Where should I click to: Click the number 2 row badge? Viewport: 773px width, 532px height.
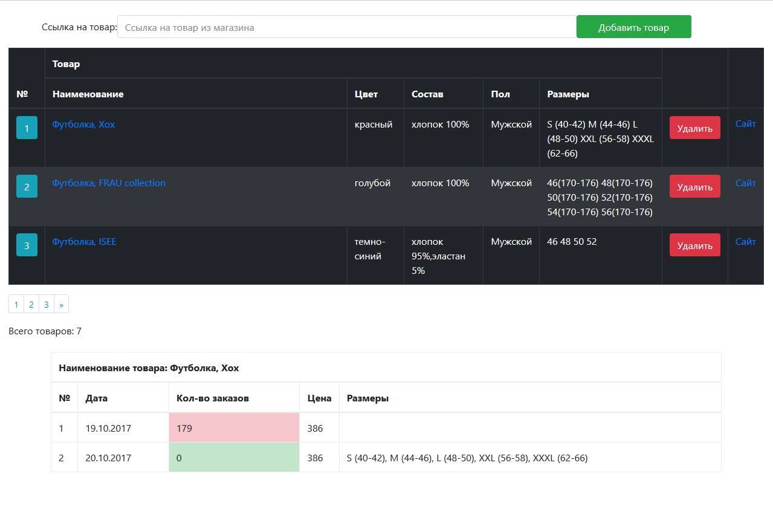(x=27, y=187)
